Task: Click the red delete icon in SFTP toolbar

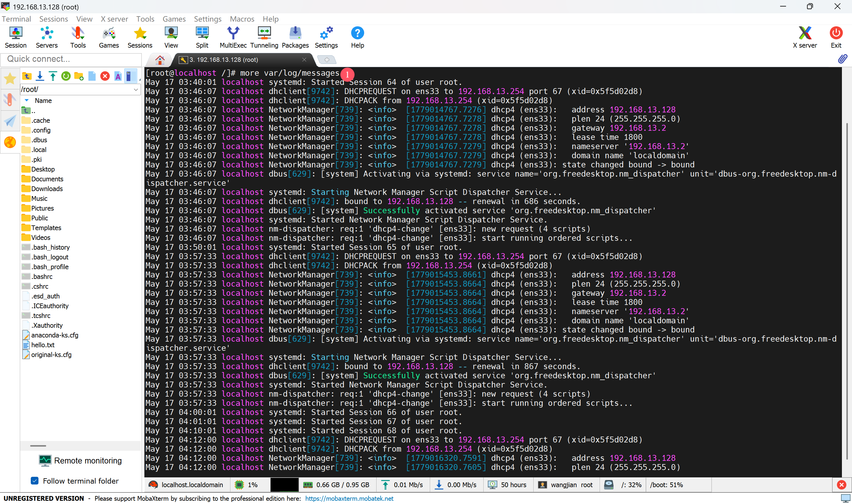Action: coord(105,76)
